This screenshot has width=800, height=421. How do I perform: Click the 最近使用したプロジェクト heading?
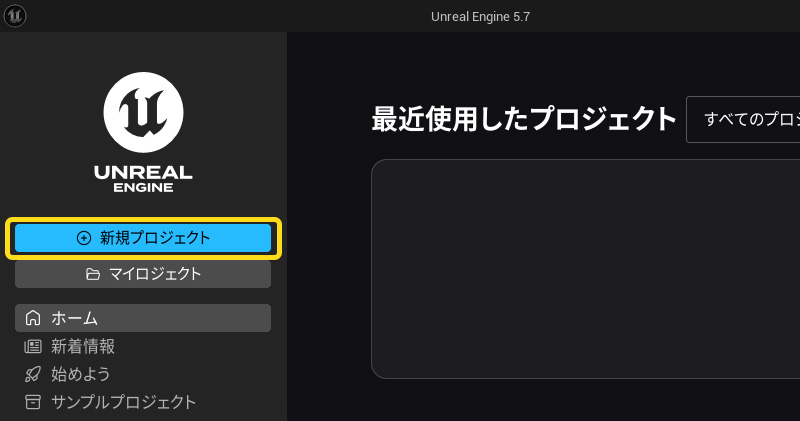(x=524, y=119)
